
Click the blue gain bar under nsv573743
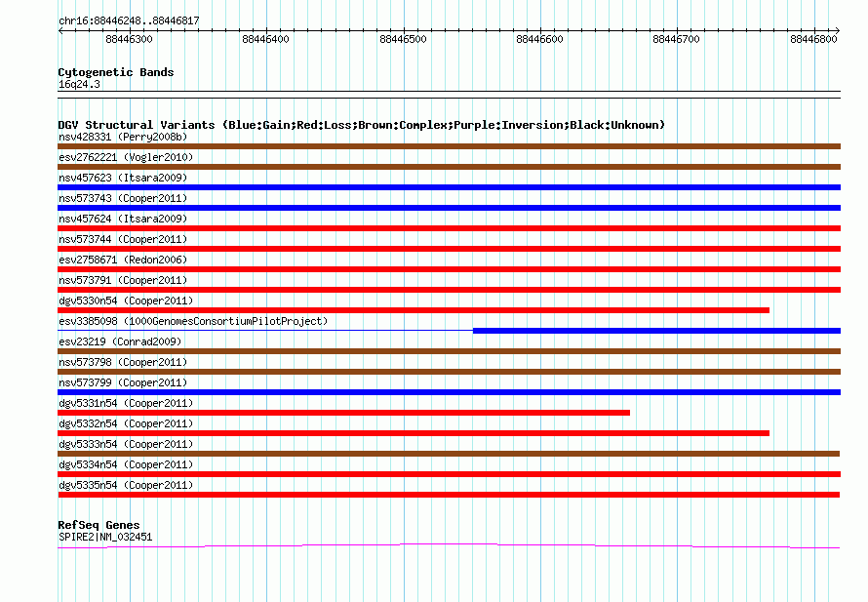coord(449,208)
